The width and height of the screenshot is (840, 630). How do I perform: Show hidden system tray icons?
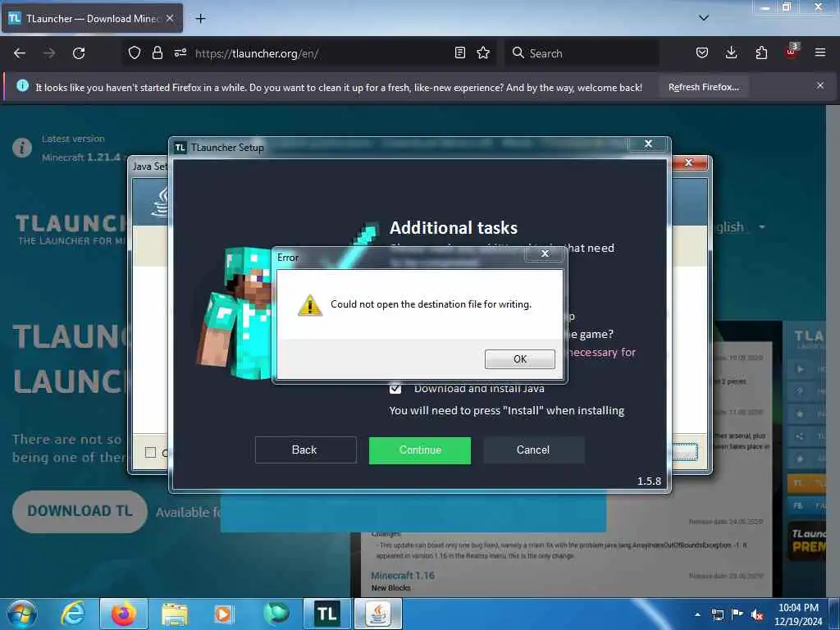(x=697, y=614)
